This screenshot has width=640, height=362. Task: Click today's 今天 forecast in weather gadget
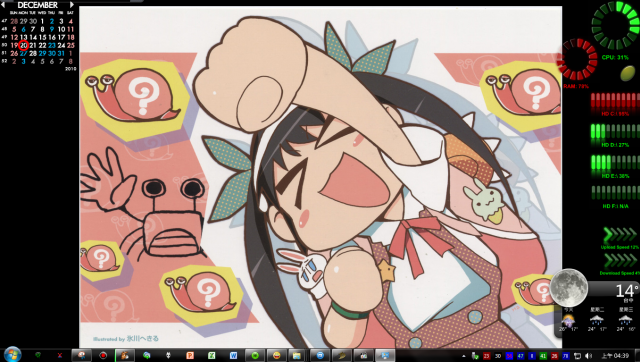pos(568,319)
